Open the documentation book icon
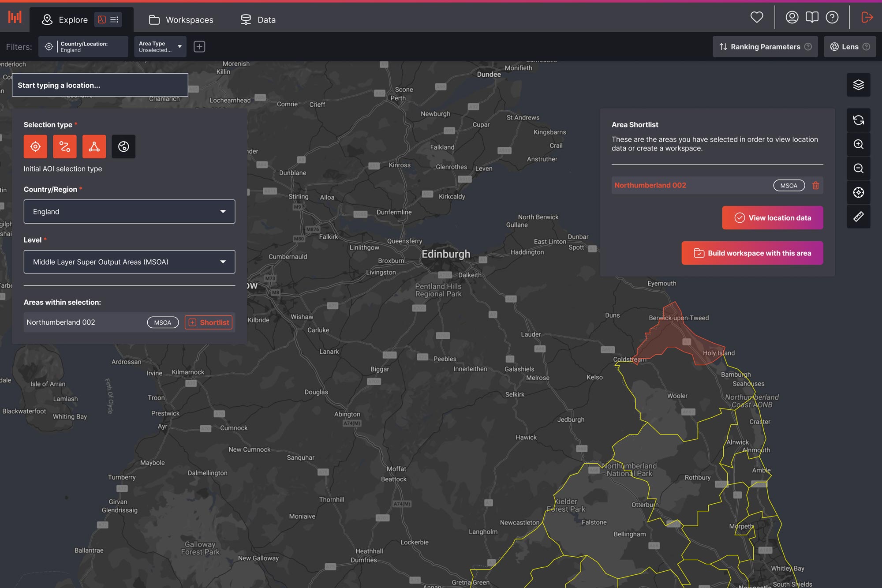Viewport: 882px width, 588px height. tap(812, 17)
